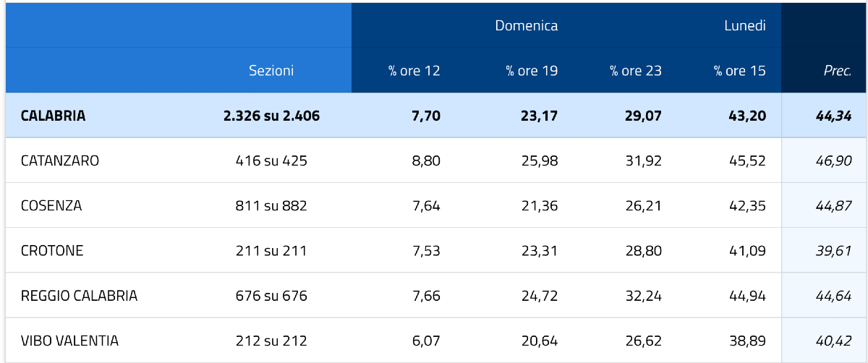Click Catanzaro's previous turnout 46,90
The width and height of the screenshot is (868, 363).
tap(833, 161)
